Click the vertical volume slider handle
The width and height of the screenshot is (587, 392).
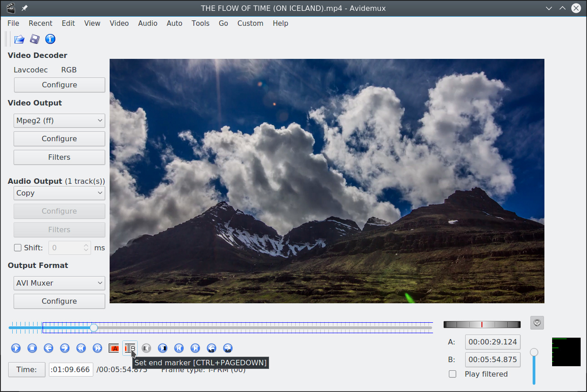534,352
